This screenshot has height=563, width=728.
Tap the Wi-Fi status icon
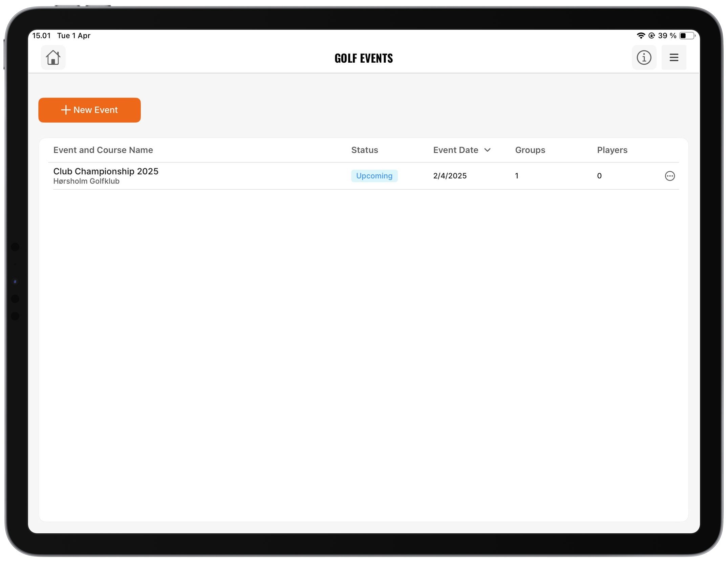click(x=640, y=36)
